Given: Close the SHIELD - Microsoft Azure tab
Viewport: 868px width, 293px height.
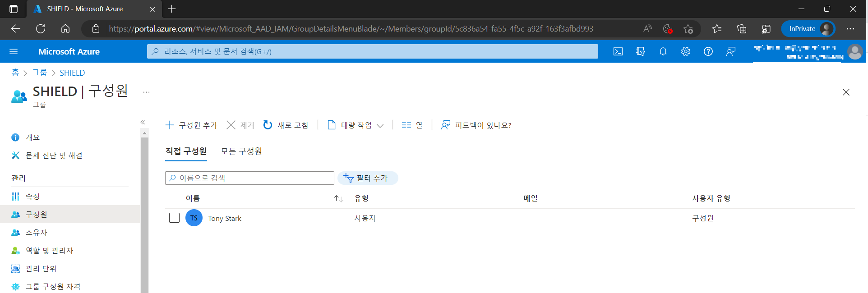Looking at the screenshot, I should point(152,9).
